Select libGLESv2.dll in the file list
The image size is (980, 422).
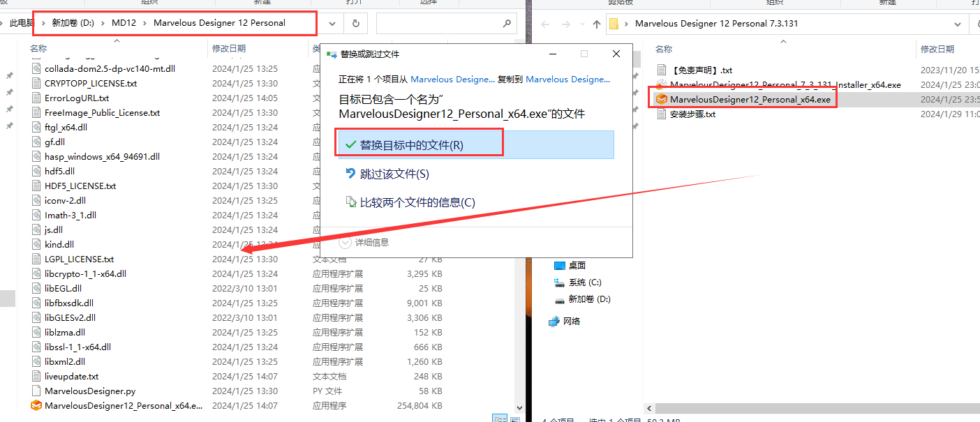coord(70,317)
